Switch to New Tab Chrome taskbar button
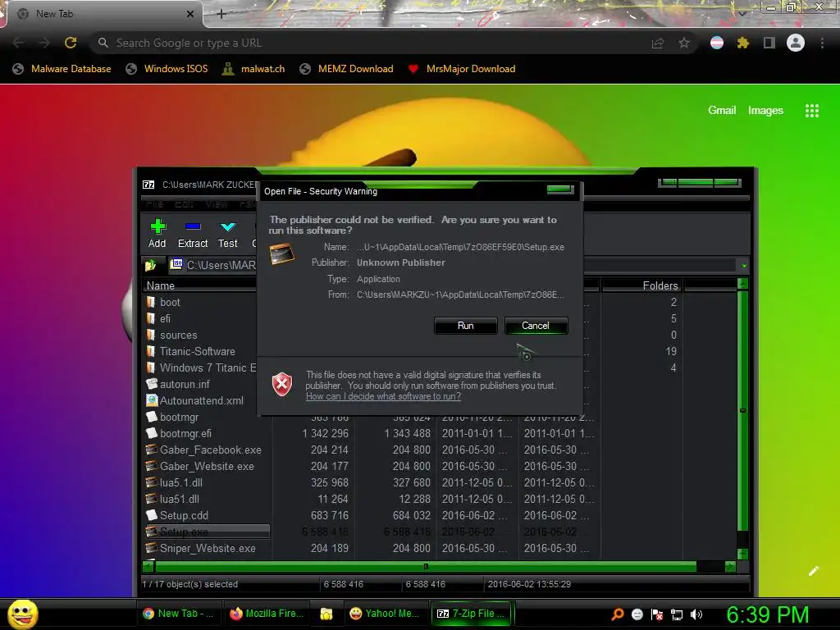The image size is (840, 630). coord(178,614)
